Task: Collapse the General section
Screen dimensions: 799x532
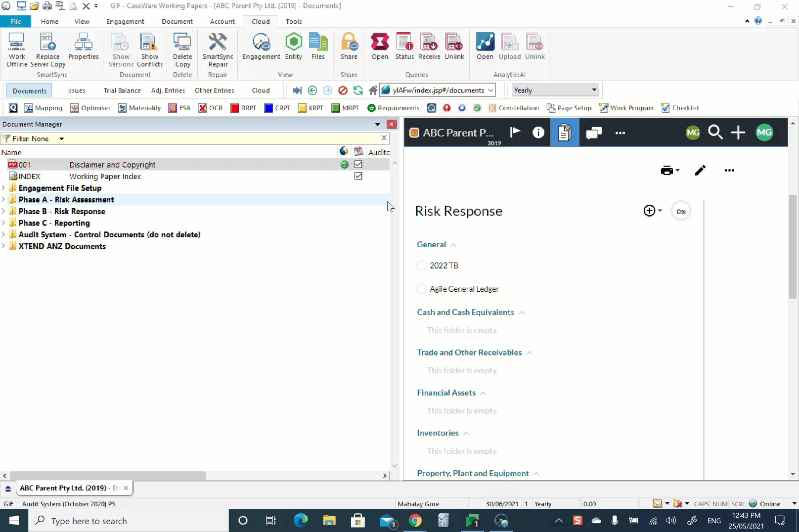Action: pos(453,245)
